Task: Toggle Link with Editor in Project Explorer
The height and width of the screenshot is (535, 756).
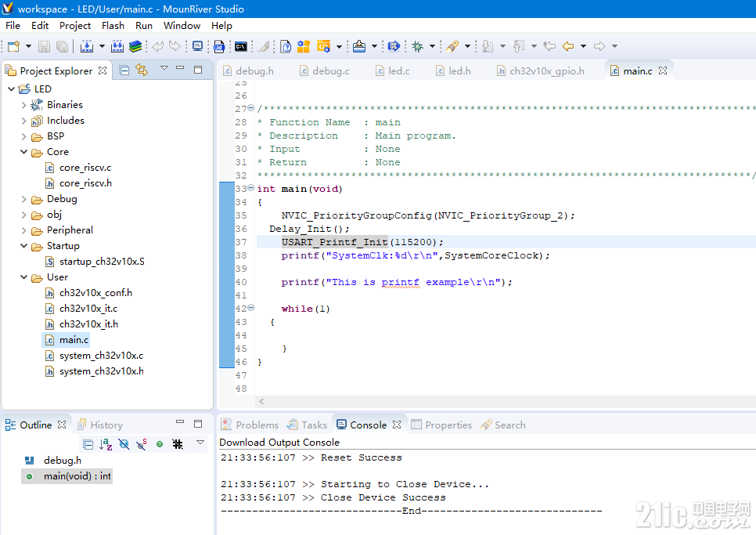Action: tap(142, 70)
